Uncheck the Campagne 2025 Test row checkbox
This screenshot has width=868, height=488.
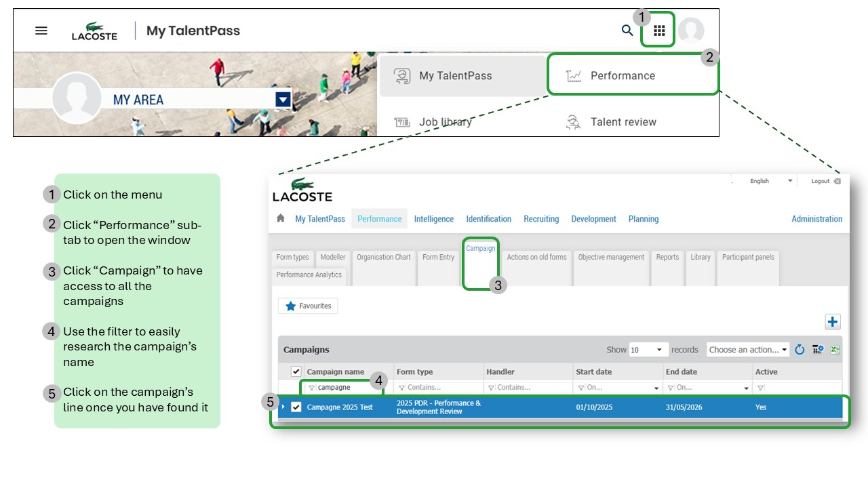[x=296, y=407]
